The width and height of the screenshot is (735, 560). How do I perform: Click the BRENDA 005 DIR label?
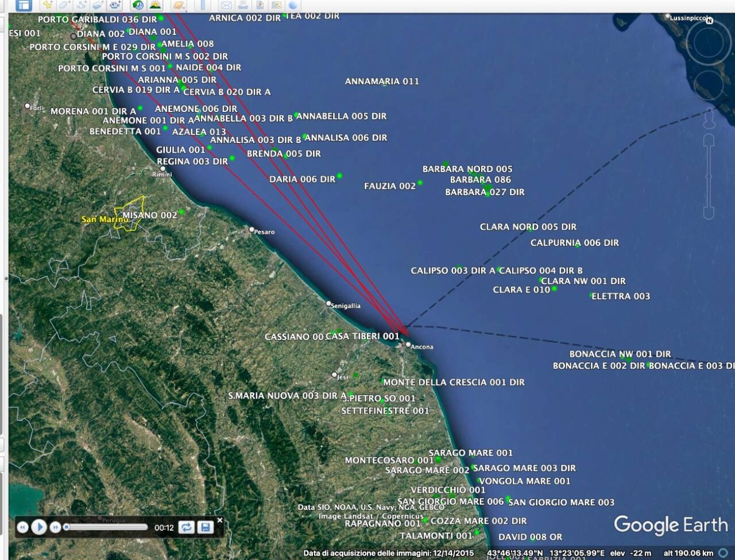click(x=284, y=154)
